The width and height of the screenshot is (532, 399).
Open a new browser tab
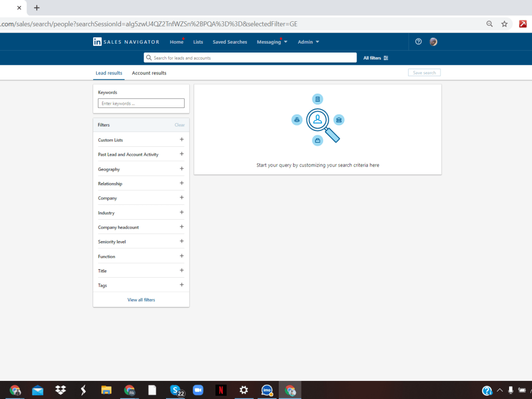click(37, 7)
